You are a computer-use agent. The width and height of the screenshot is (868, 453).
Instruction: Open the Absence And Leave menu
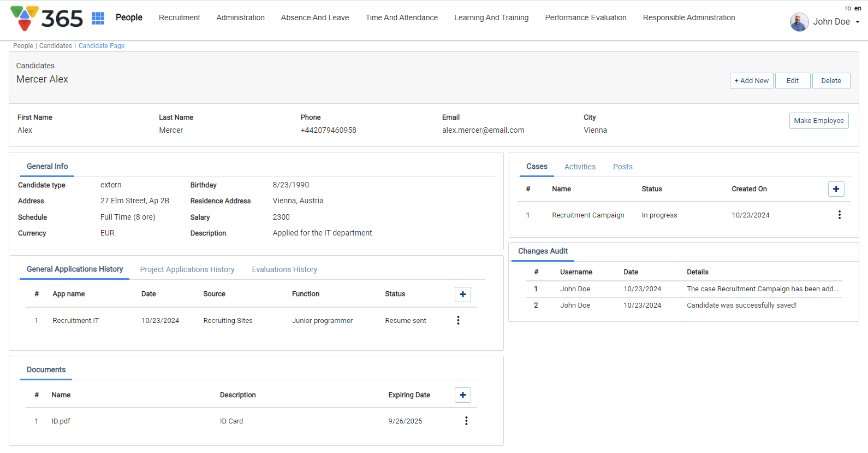pos(315,17)
